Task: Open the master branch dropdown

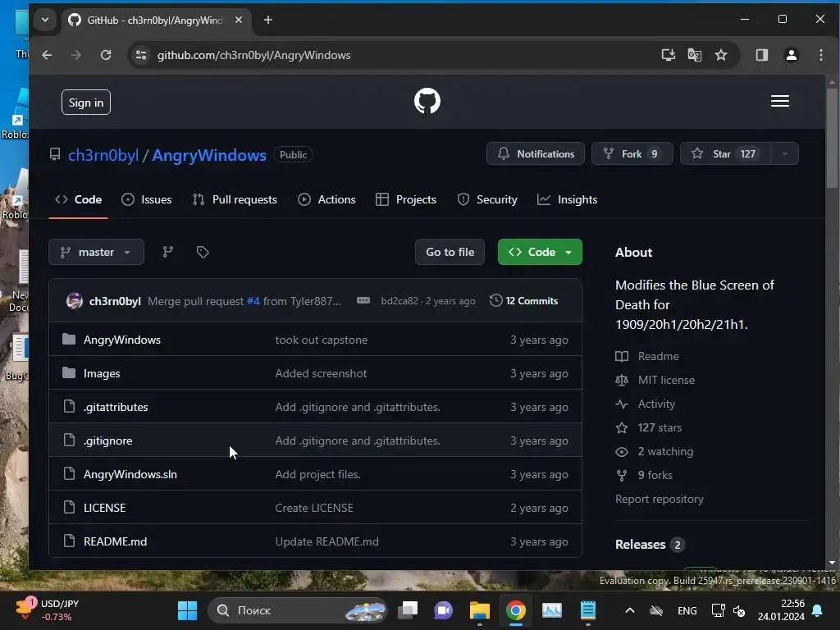Action: tap(97, 252)
